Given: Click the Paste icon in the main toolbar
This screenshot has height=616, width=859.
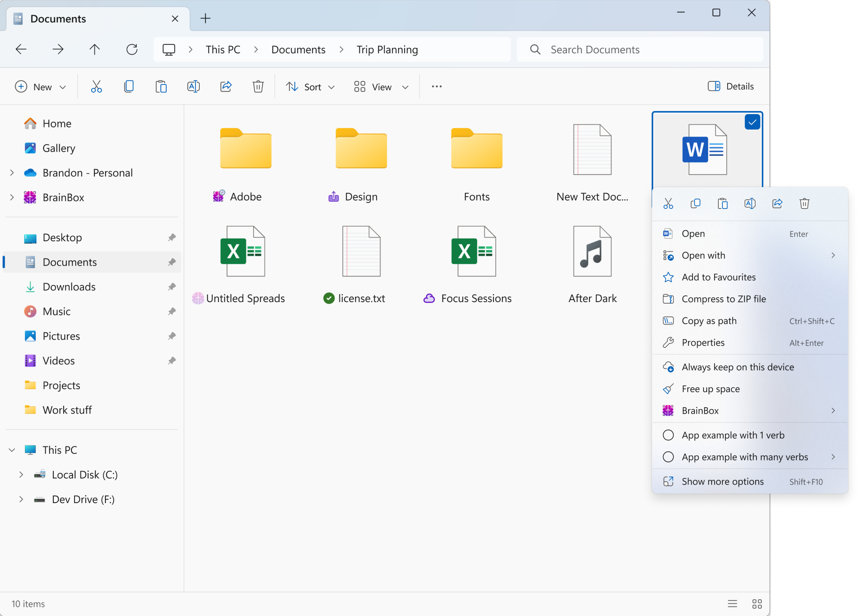Looking at the screenshot, I should pos(161,86).
